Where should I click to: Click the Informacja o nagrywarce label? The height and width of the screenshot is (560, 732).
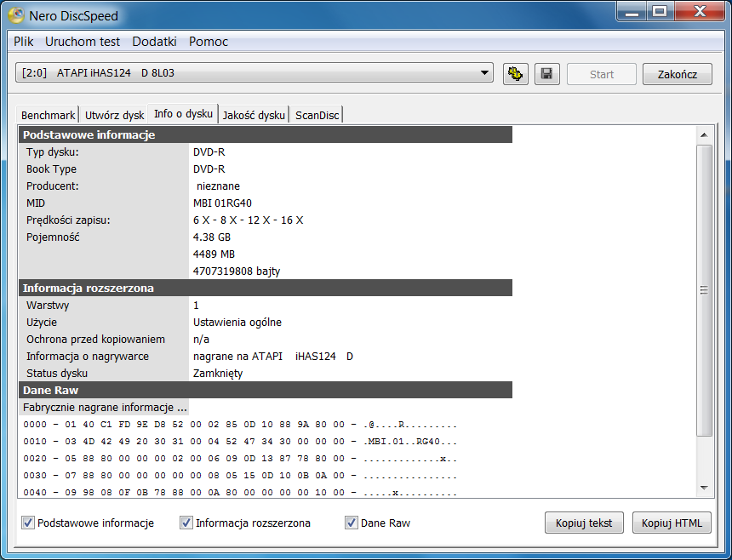point(88,356)
